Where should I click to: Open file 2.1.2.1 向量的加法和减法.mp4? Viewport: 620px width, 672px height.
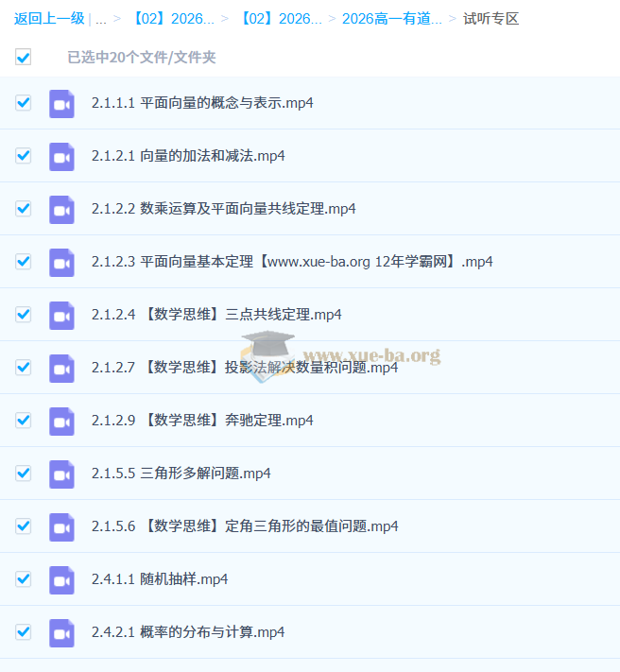(x=188, y=156)
